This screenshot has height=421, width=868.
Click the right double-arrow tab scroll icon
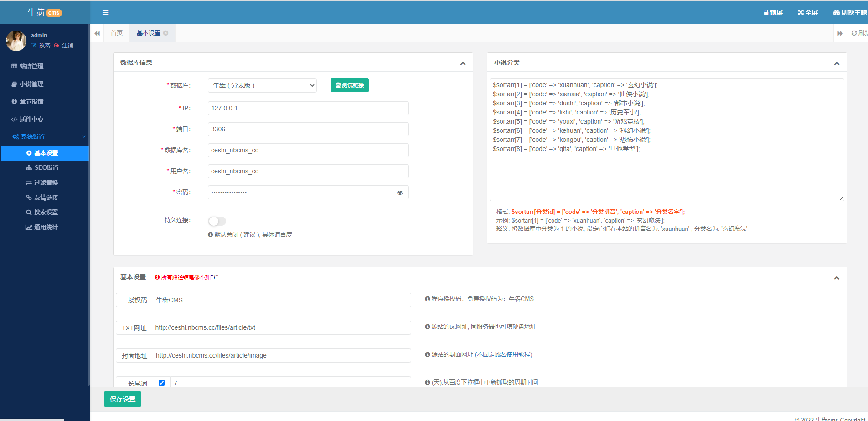click(840, 33)
